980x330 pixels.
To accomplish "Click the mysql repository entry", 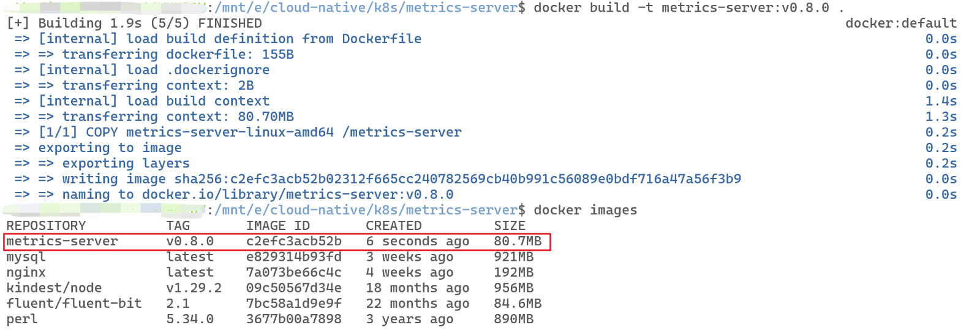I will coord(26,257).
